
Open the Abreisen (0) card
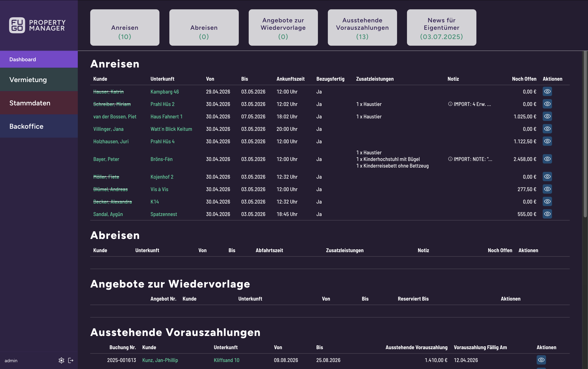(x=204, y=27)
